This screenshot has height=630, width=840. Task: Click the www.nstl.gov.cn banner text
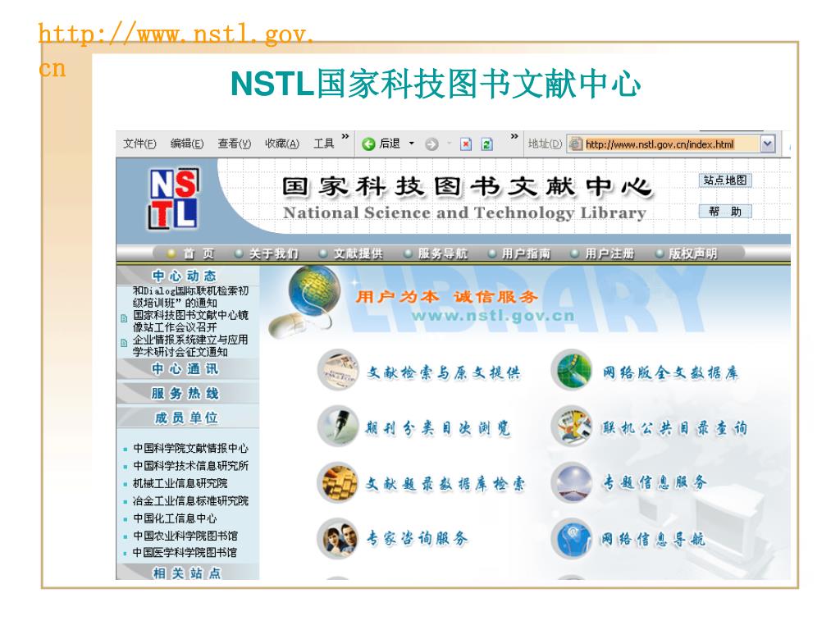[x=493, y=316]
